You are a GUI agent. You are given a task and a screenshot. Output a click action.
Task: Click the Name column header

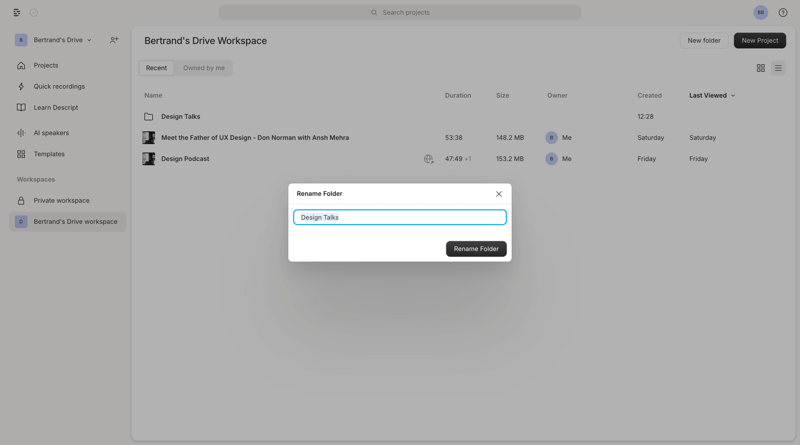coord(153,95)
